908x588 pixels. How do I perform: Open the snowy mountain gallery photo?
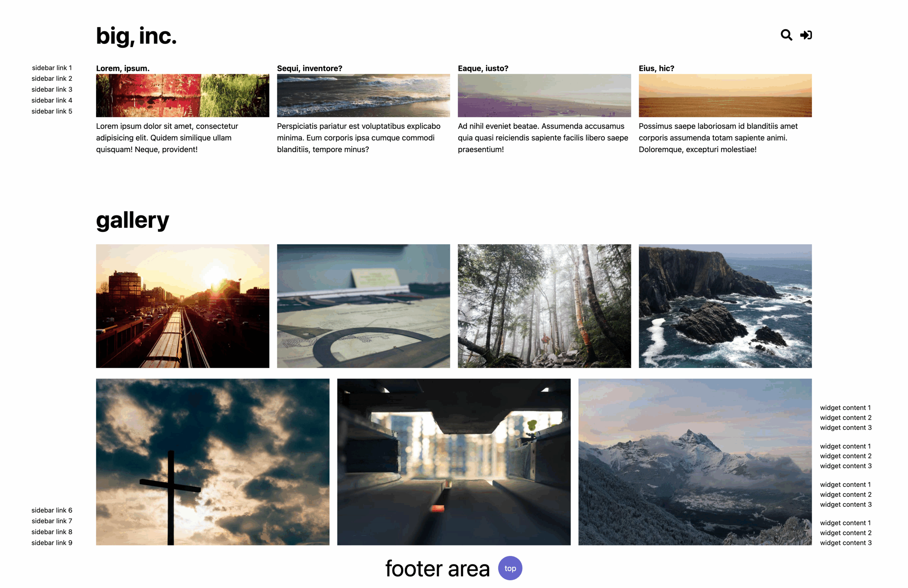click(x=695, y=462)
